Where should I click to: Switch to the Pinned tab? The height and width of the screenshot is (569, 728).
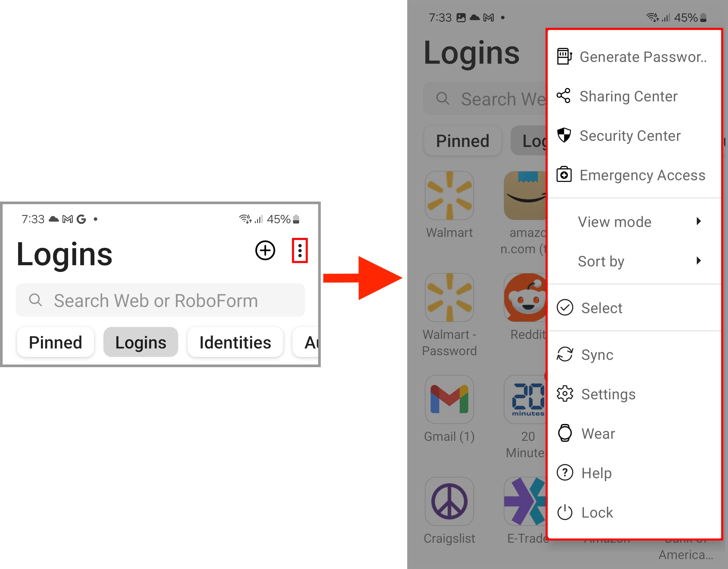[55, 342]
